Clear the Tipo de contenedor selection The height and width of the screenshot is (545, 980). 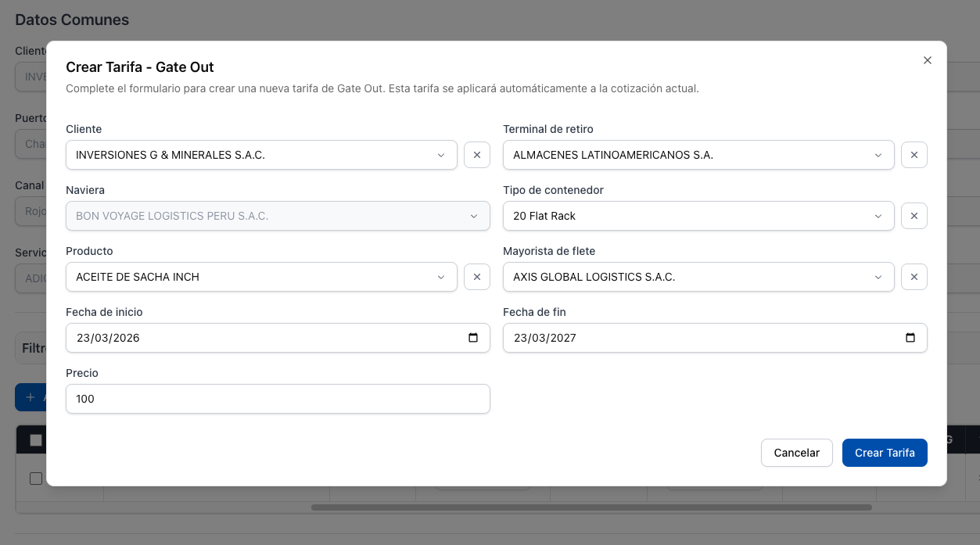click(x=914, y=216)
